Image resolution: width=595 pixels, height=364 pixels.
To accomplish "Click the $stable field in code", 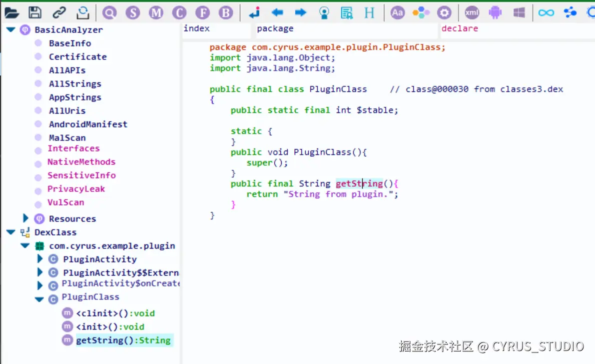I will click(375, 110).
